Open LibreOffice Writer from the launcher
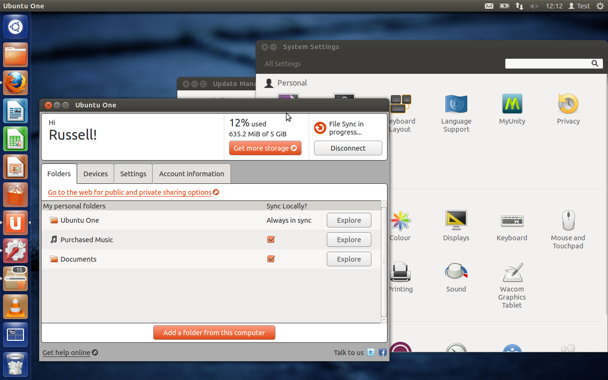The image size is (608, 380). pos(16,111)
